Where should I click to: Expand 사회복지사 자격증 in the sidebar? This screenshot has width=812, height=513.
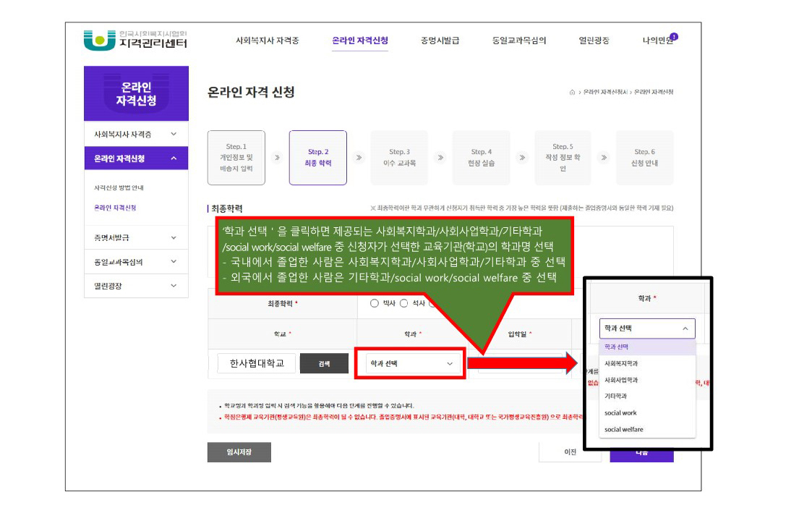coord(136,134)
